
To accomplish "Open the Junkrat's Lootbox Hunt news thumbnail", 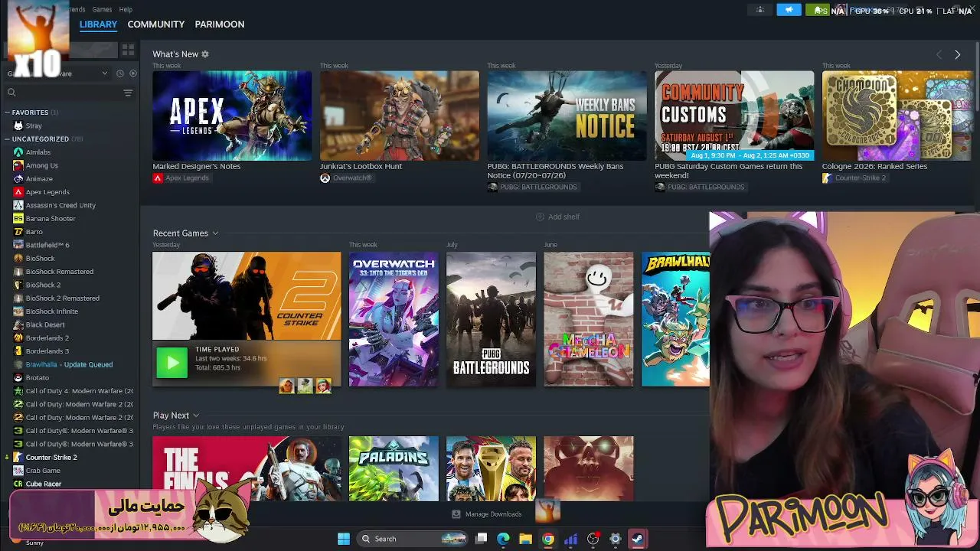I will [400, 116].
